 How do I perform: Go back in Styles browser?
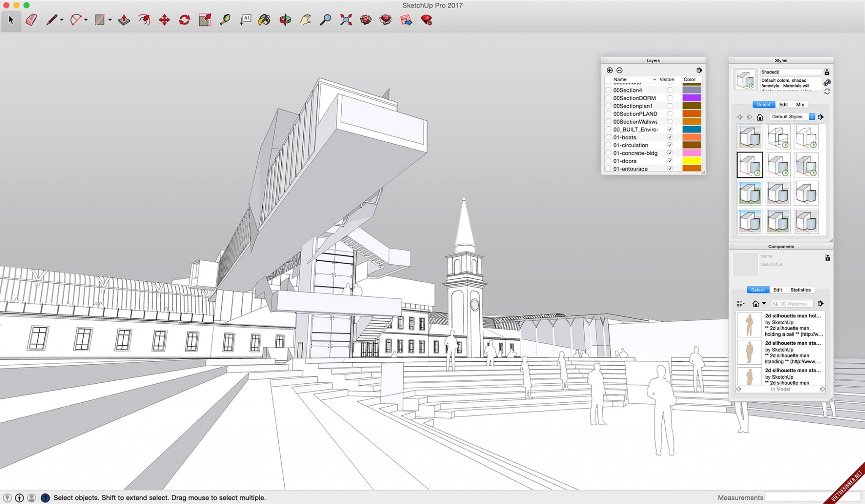pos(740,117)
